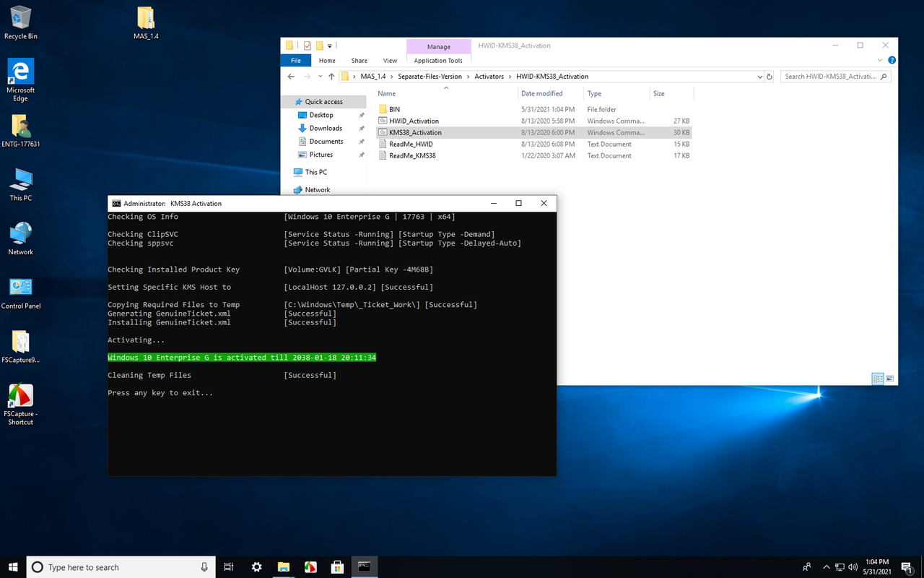Open Microsoft Store from the taskbar

click(337, 567)
